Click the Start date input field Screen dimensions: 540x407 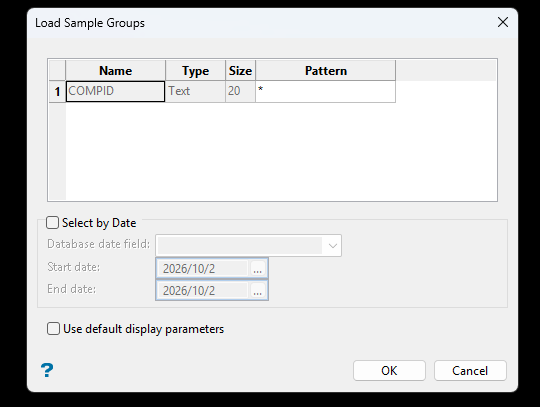202,269
